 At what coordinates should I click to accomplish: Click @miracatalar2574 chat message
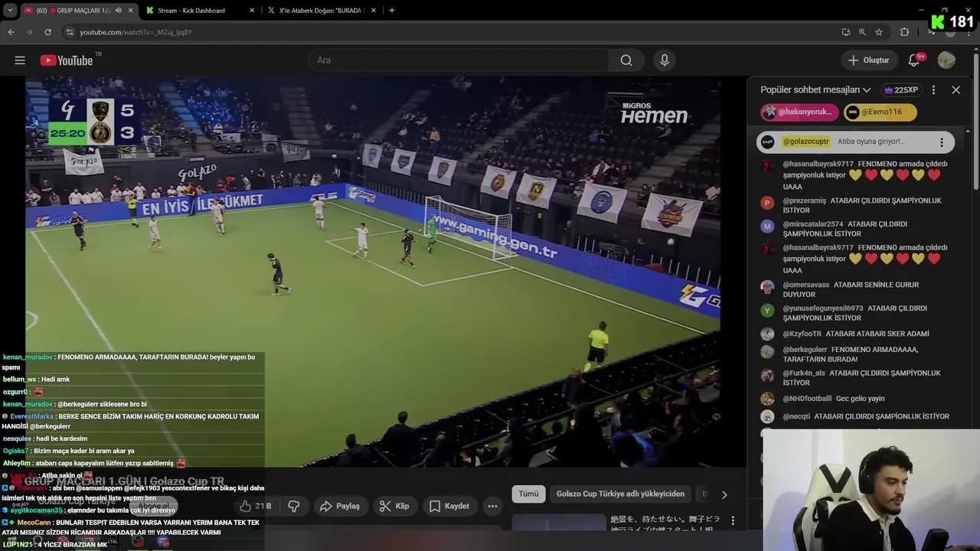(x=856, y=229)
